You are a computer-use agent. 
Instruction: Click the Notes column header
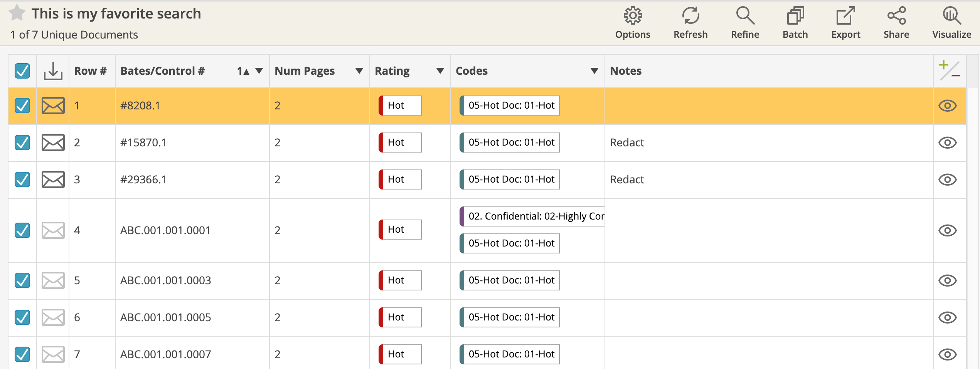pyautogui.click(x=626, y=70)
